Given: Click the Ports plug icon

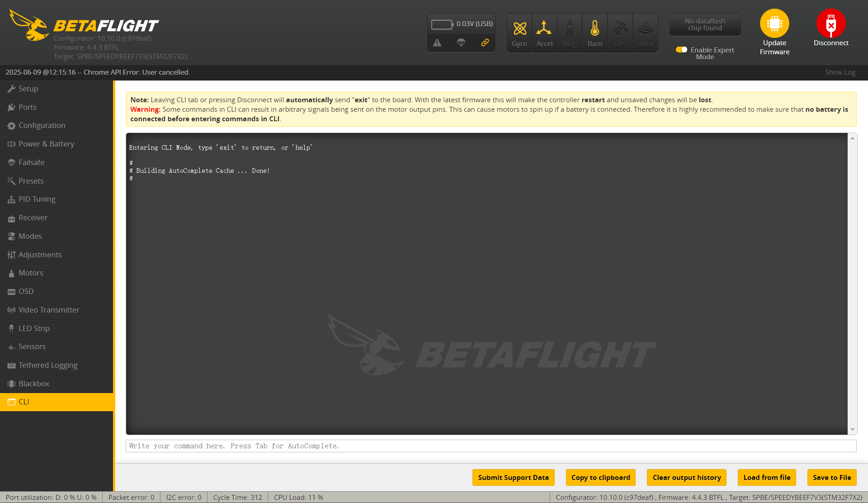Looking at the screenshot, I should coord(11,108).
